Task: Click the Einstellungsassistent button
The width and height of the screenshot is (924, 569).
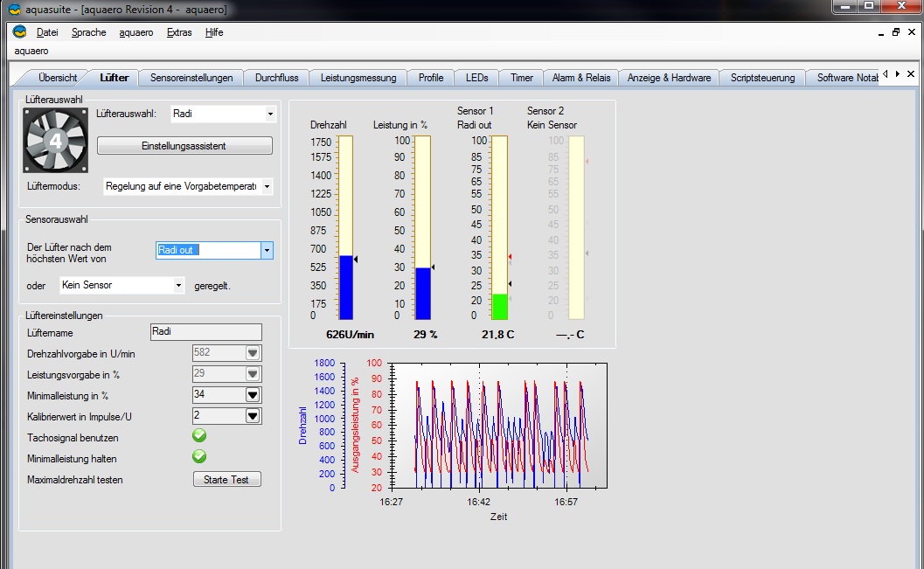Action: click(184, 146)
